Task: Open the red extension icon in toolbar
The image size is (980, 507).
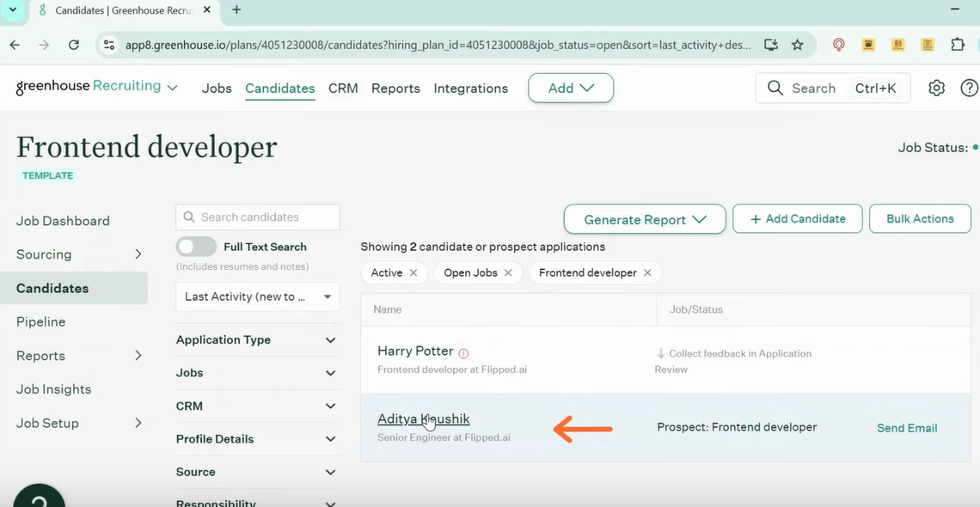Action: coord(839,45)
